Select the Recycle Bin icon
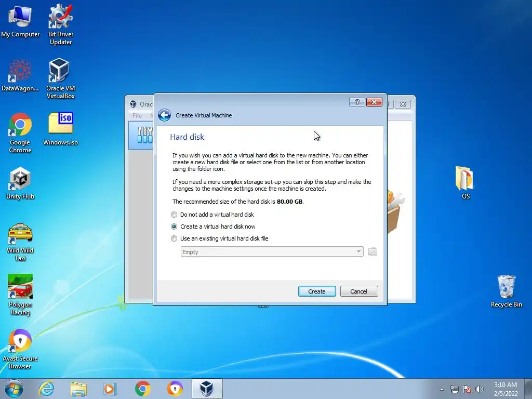 506,291
